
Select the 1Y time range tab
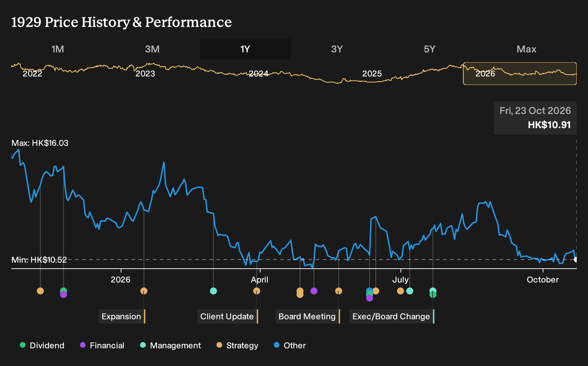246,49
